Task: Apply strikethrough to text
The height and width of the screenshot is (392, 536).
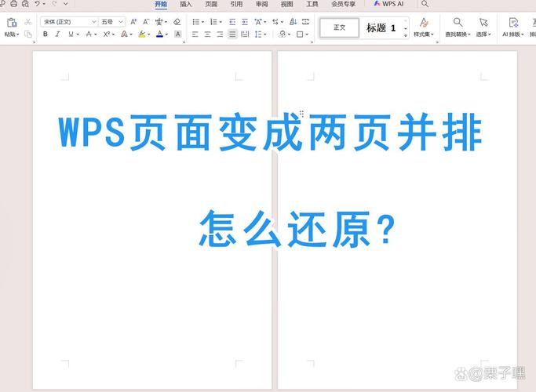Action: point(89,34)
